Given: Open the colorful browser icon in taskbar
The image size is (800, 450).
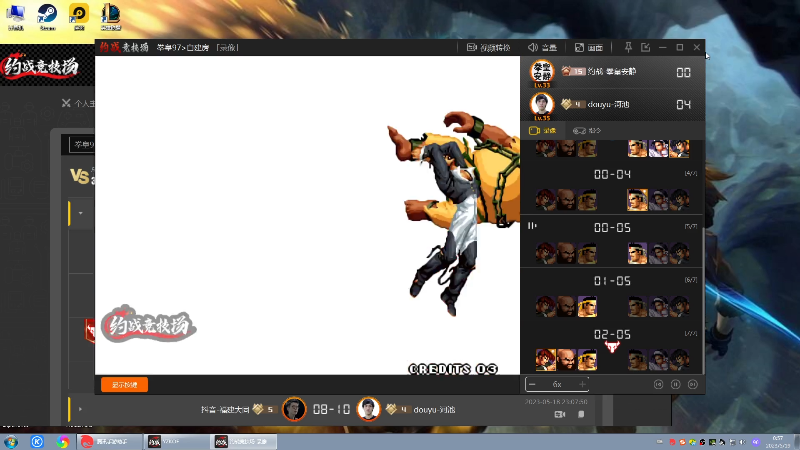Looking at the screenshot, I should (63, 441).
